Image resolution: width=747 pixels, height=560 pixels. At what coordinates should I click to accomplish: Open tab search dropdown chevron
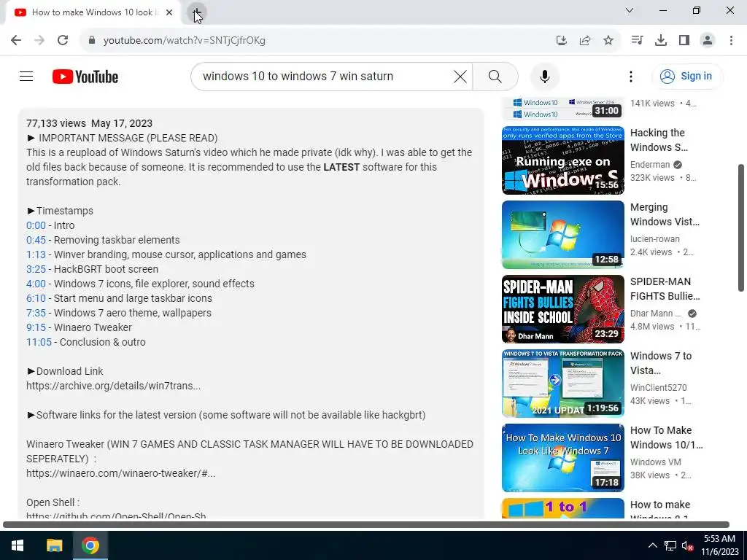pyautogui.click(x=630, y=10)
